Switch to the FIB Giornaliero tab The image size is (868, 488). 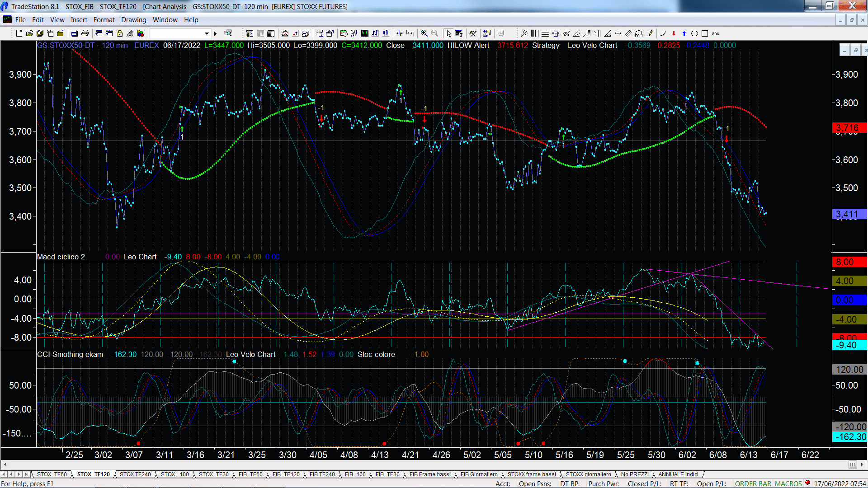tap(479, 474)
